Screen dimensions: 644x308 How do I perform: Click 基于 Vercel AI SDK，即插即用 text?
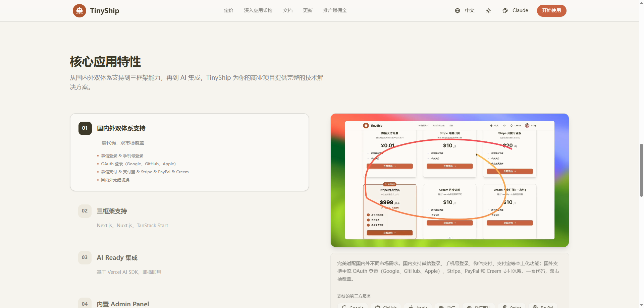(129, 272)
